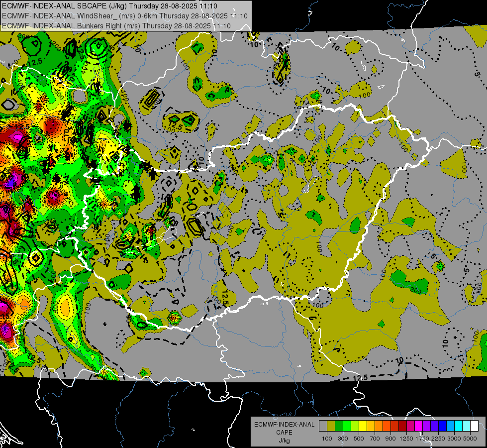Pick the lime yellow-green legend swatch
The image size is (487, 448).
click(x=355, y=426)
